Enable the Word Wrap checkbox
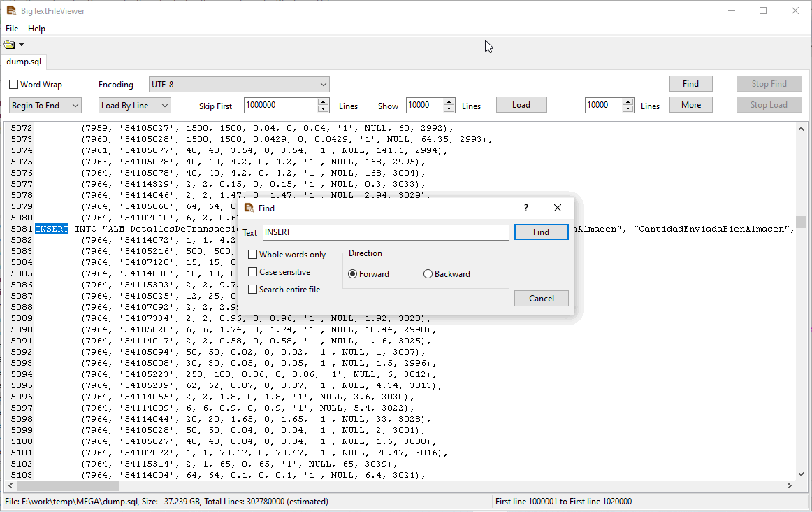Image resolution: width=812 pixels, height=512 pixels. 14,85
